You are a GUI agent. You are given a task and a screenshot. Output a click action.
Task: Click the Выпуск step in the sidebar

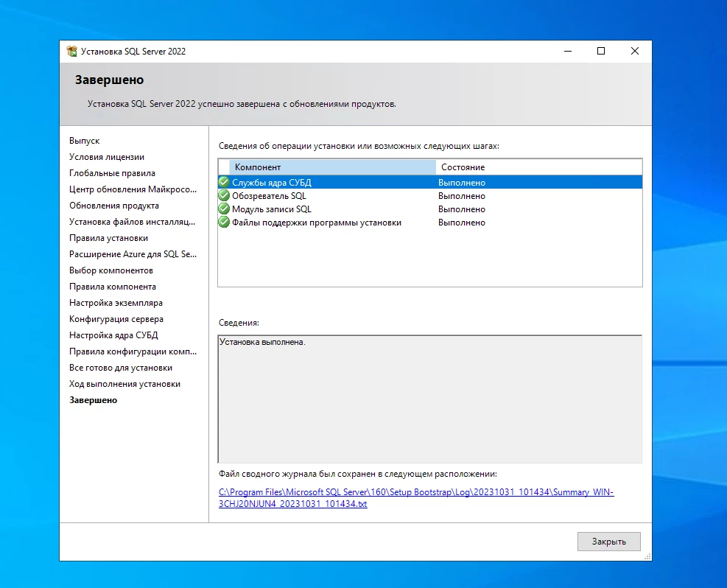(x=85, y=141)
